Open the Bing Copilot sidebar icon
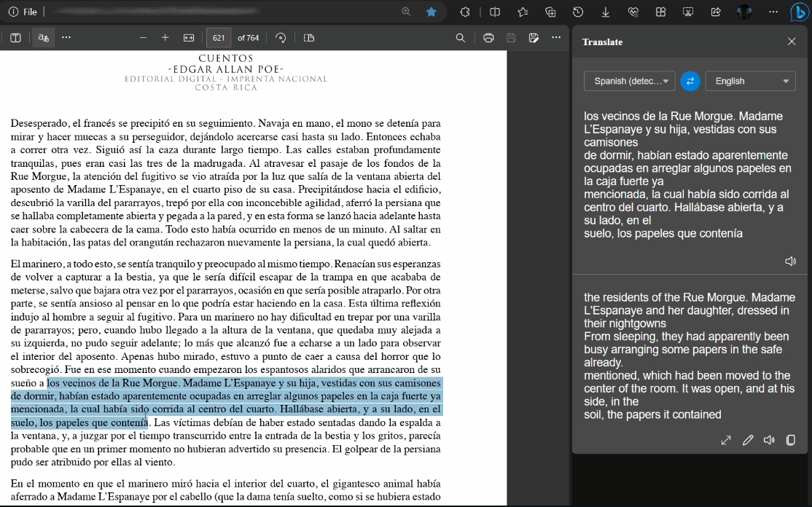This screenshot has height=507, width=812. [799, 12]
